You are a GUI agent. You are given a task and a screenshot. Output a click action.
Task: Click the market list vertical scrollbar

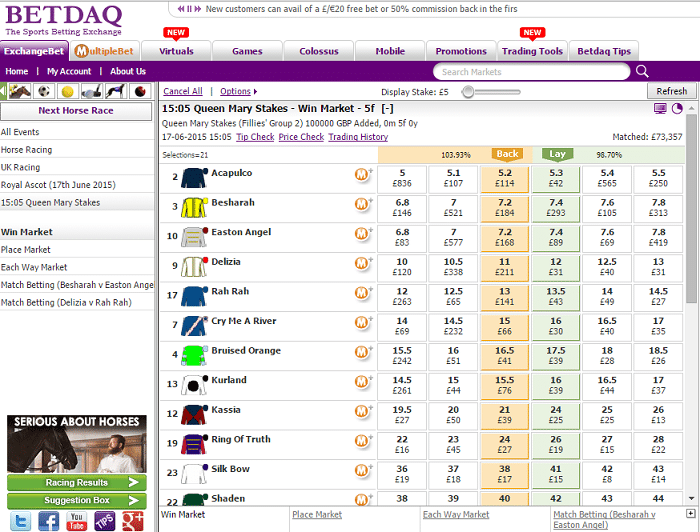[691, 208]
